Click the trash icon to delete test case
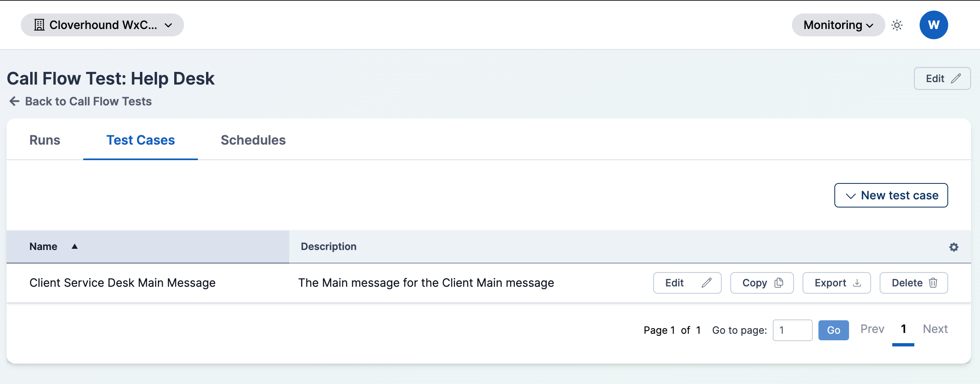Screen dimensions: 980x384 click(x=933, y=283)
